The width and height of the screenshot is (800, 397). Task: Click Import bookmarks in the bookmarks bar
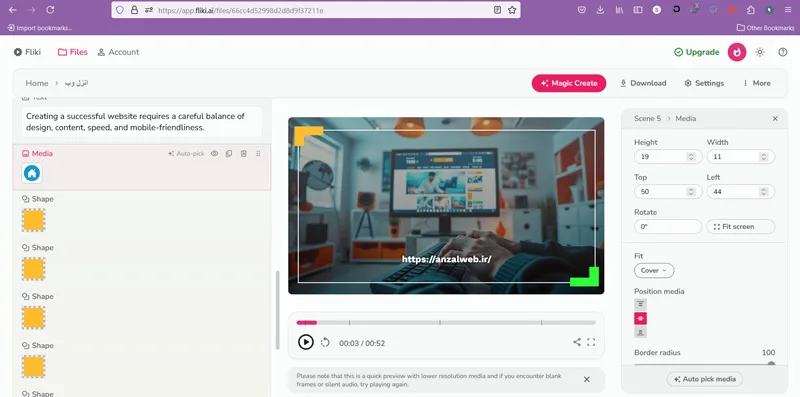pyautogui.click(x=40, y=28)
